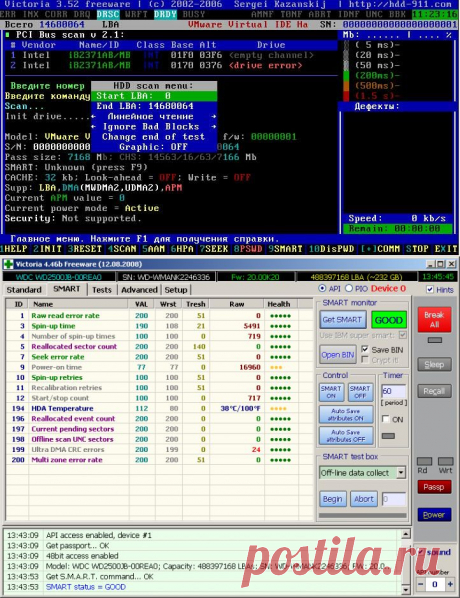Toggle the Use IBM super smart checkbox
The width and height of the screenshot is (460, 598).
403,335
